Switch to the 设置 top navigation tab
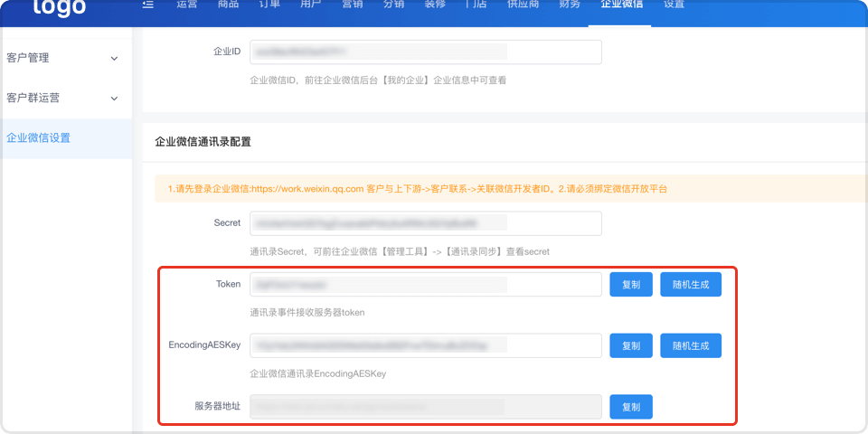868x434 pixels. pos(674,5)
